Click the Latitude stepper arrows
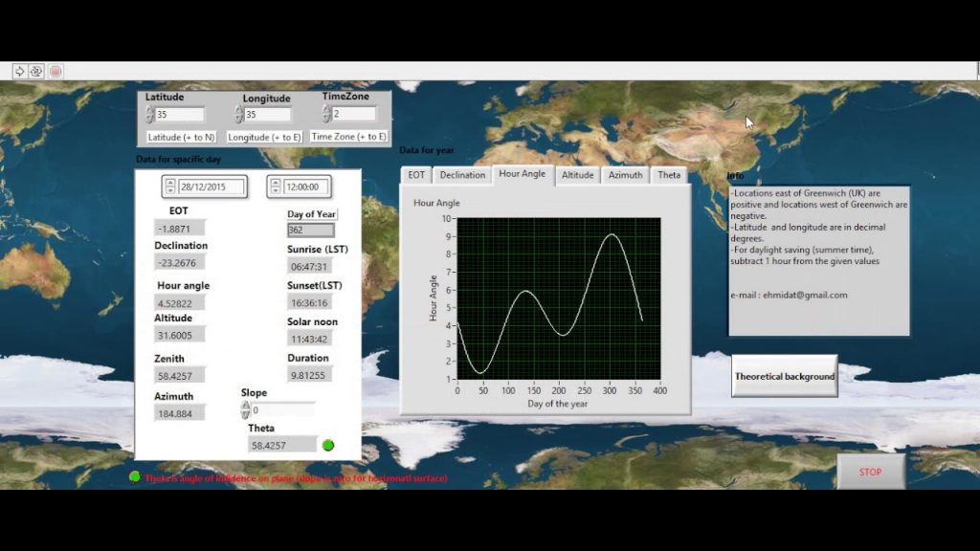The image size is (980, 551). click(x=150, y=115)
